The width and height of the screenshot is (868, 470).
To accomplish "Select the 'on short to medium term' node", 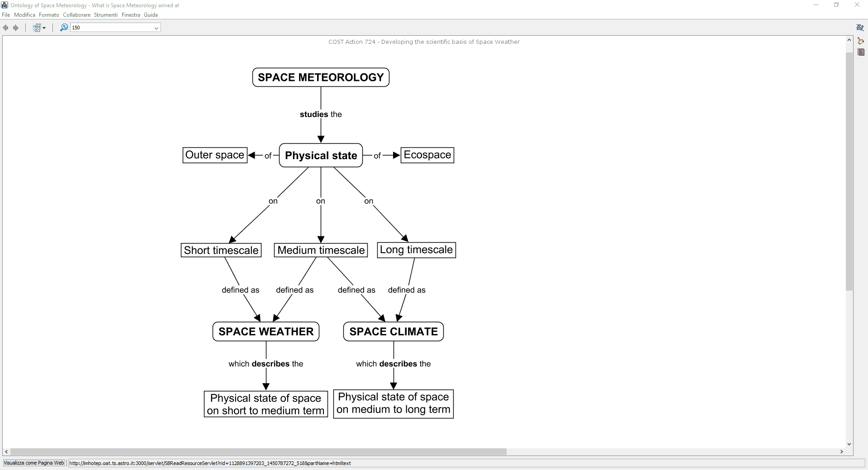I will coord(266,404).
